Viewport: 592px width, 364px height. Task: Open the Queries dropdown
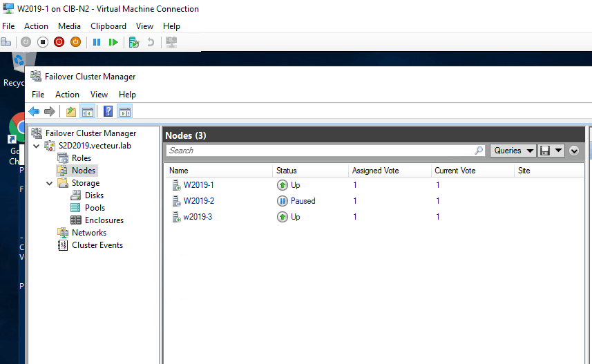click(x=513, y=151)
